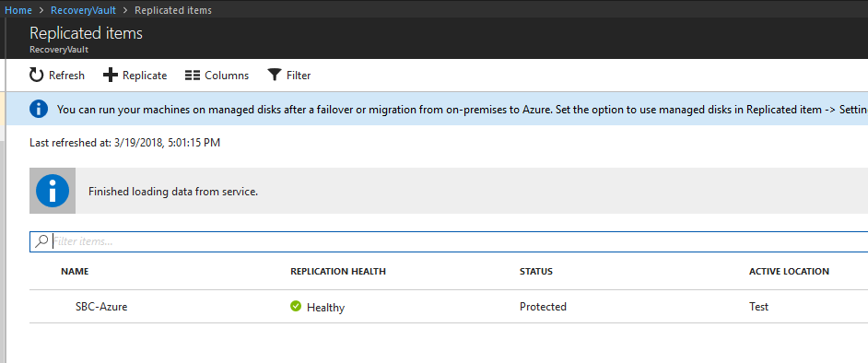Click the Columns grid icon

pyautogui.click(x=192, y=76)
